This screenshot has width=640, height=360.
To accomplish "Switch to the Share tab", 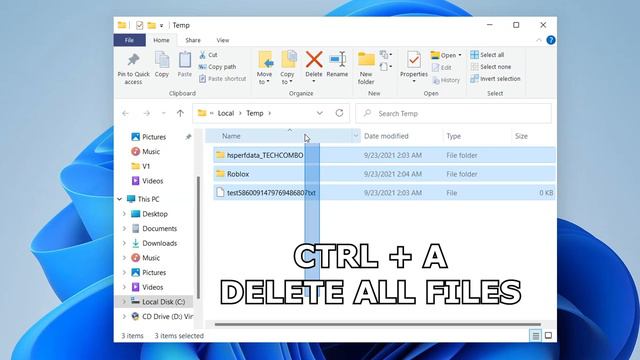I will (193, 40).
